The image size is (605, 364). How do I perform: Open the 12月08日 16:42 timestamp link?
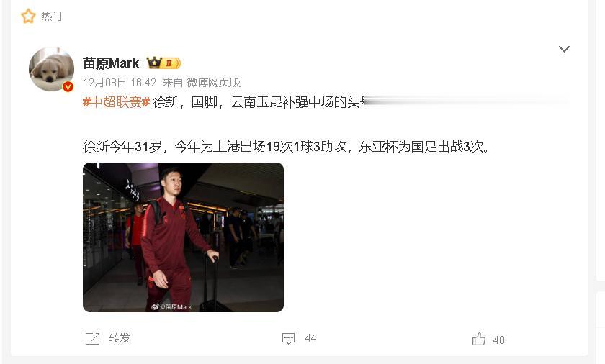(120, 83)
